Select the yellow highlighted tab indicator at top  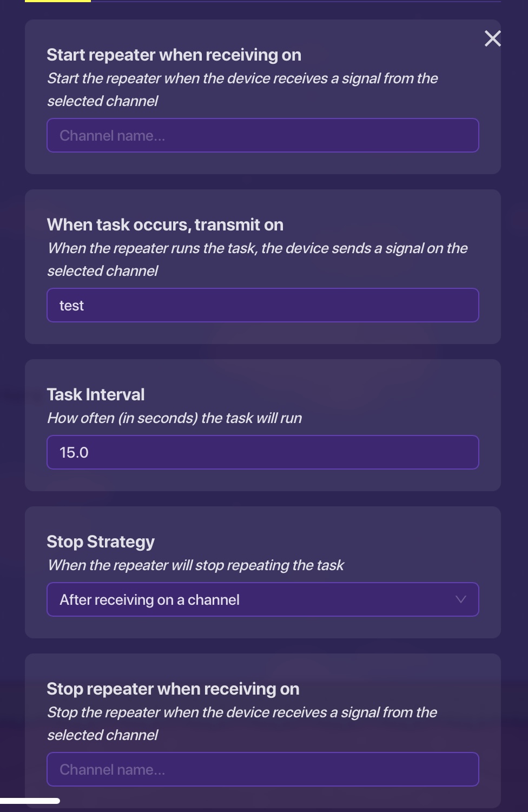click(x=58, y=1)
